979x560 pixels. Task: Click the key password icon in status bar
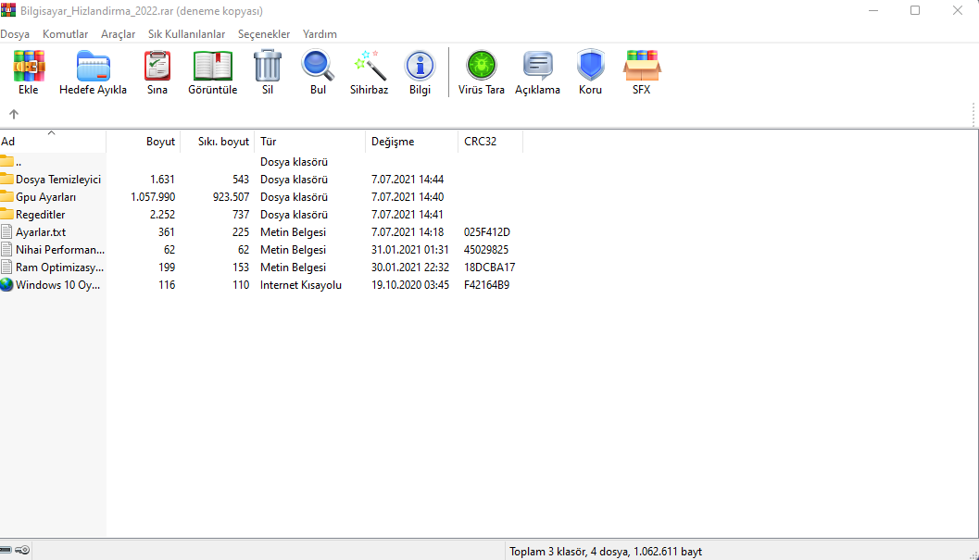tap(22, 550)
